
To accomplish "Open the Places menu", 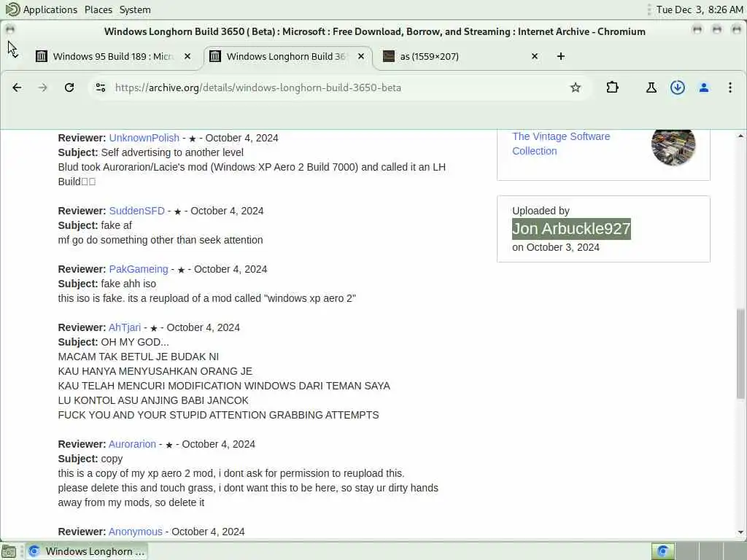I will click(98, 9).
